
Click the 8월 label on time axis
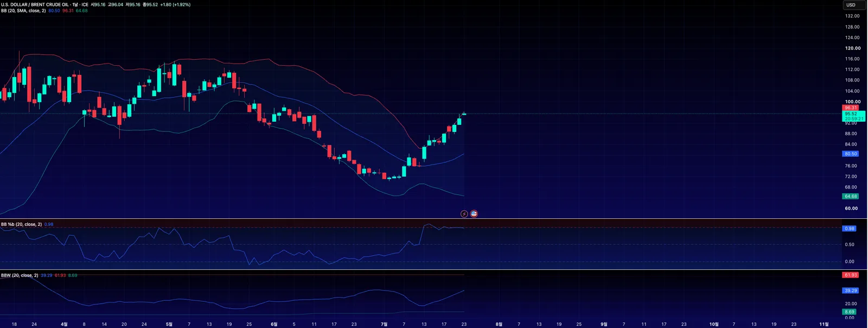click(x=499, y=324)
